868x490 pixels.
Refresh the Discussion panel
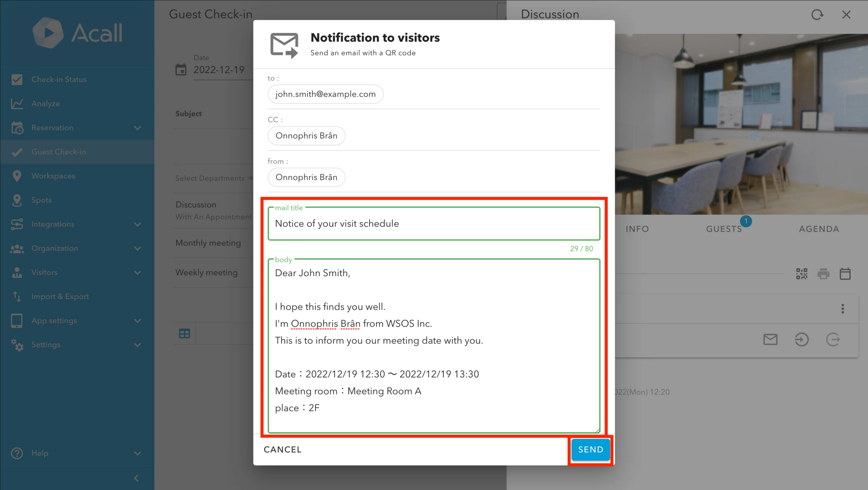(x=817, y=14)
